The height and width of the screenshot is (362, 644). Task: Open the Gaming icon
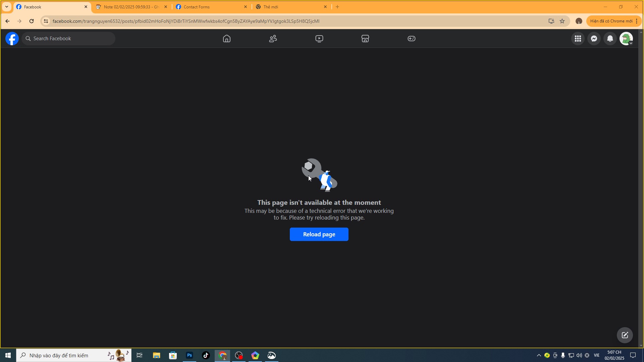(x=412, y=39)
